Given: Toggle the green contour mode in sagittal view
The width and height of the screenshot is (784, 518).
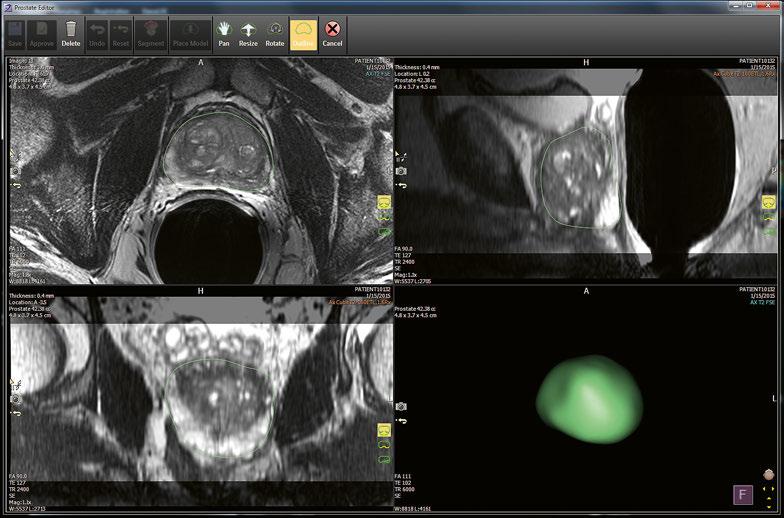Looking at the screenshot, I should 768,232.
